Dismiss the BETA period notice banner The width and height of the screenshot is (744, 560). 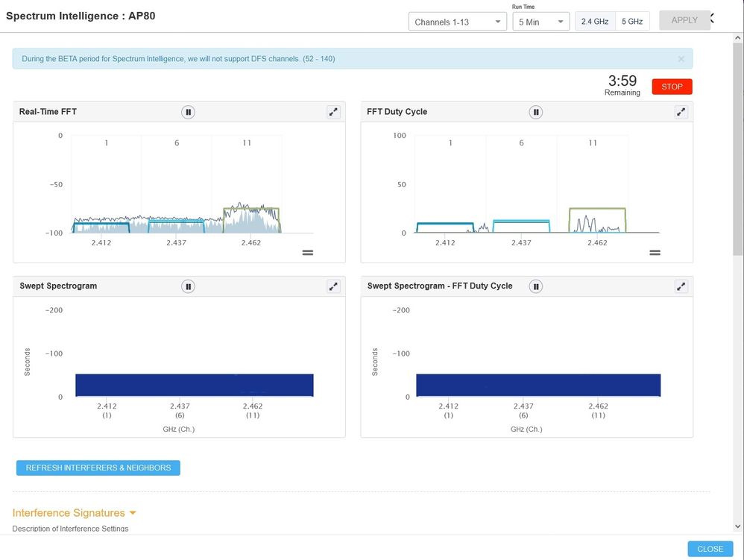[x=681, y=59]
